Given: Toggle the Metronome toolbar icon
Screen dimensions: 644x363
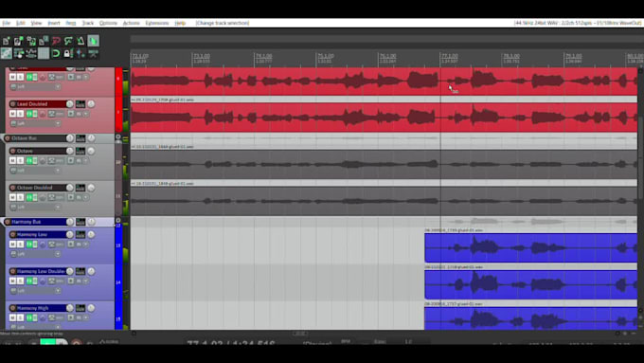Looking at the screenshot, I should point(80,41).
